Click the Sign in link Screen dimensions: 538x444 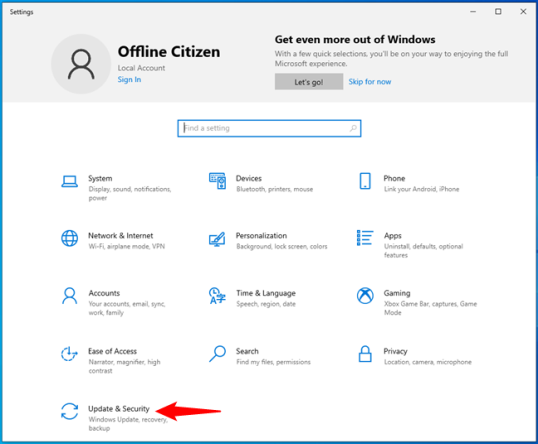point(129,80)
